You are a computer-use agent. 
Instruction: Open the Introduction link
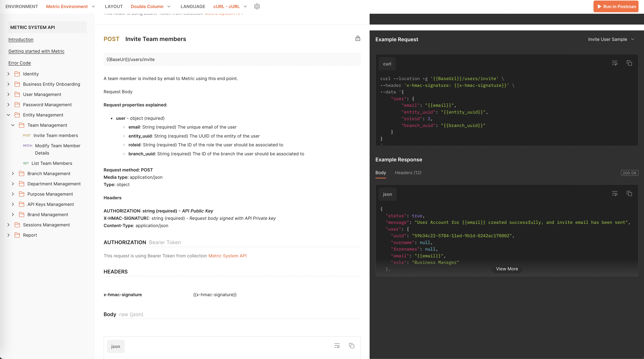(x=21, y=39)
